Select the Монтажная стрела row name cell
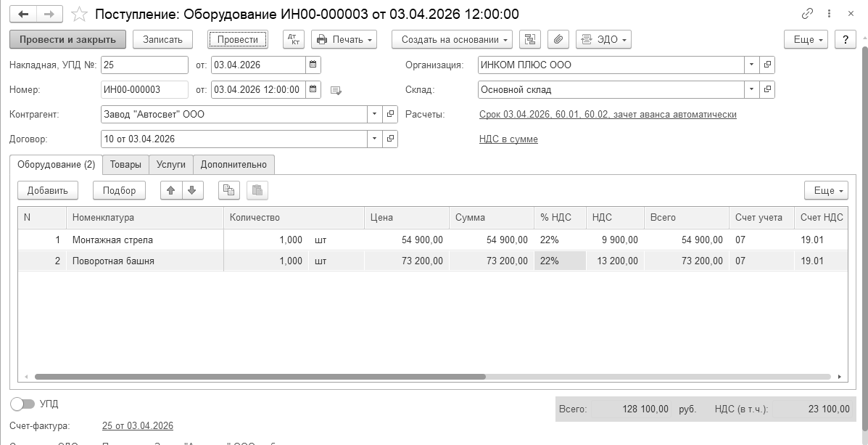Viewport: 868px width, 445px height. click(145, 240)
